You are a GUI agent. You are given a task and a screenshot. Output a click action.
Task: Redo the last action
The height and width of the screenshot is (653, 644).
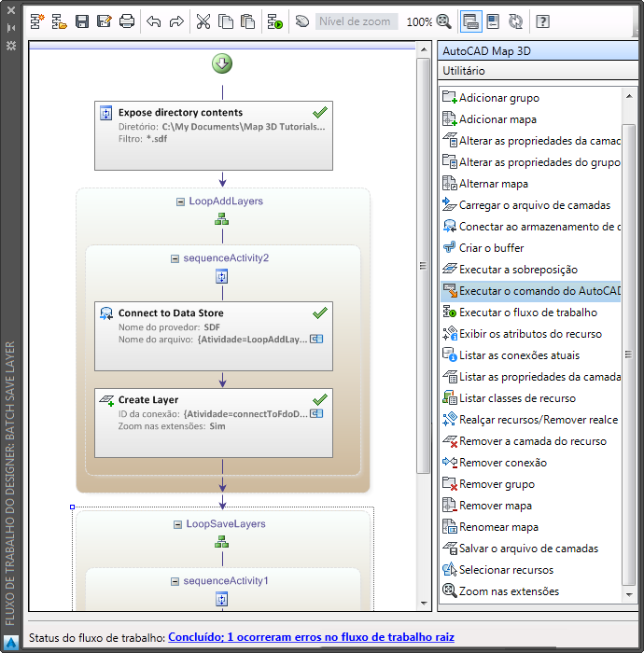click(176, 21)
